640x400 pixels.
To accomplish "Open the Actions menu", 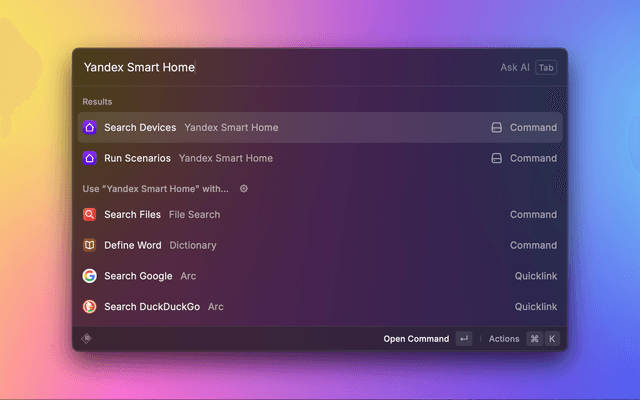I will [504, 339].
